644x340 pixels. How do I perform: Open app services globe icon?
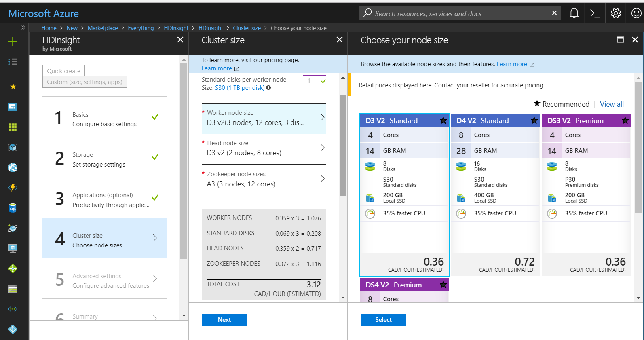coord(13,167)
